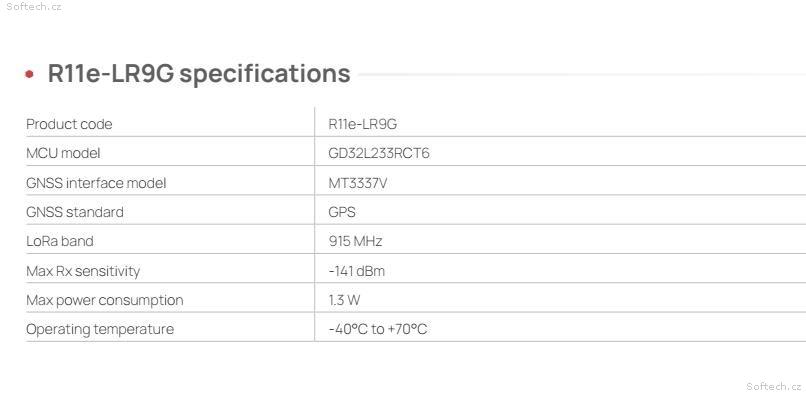
Task: Click the -141 dBm value
Action: point(356,271)
